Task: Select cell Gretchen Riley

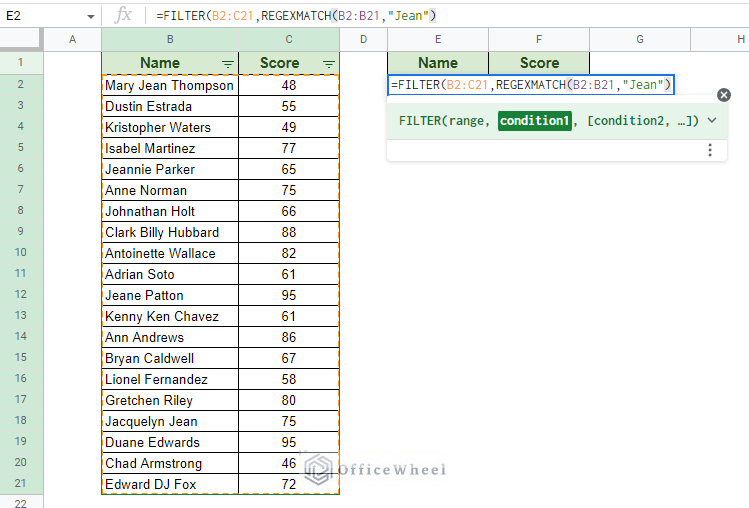Action: coord(170,400)
